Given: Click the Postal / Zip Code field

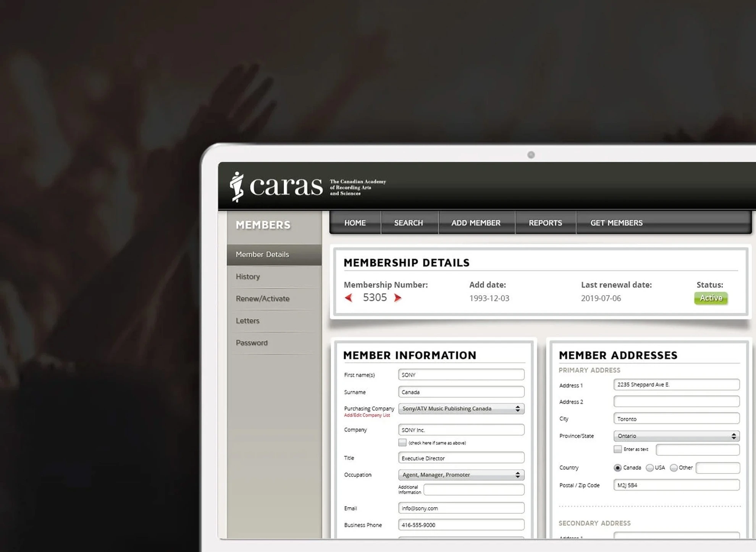Looking at the screenshot, I should pos(677,485).
